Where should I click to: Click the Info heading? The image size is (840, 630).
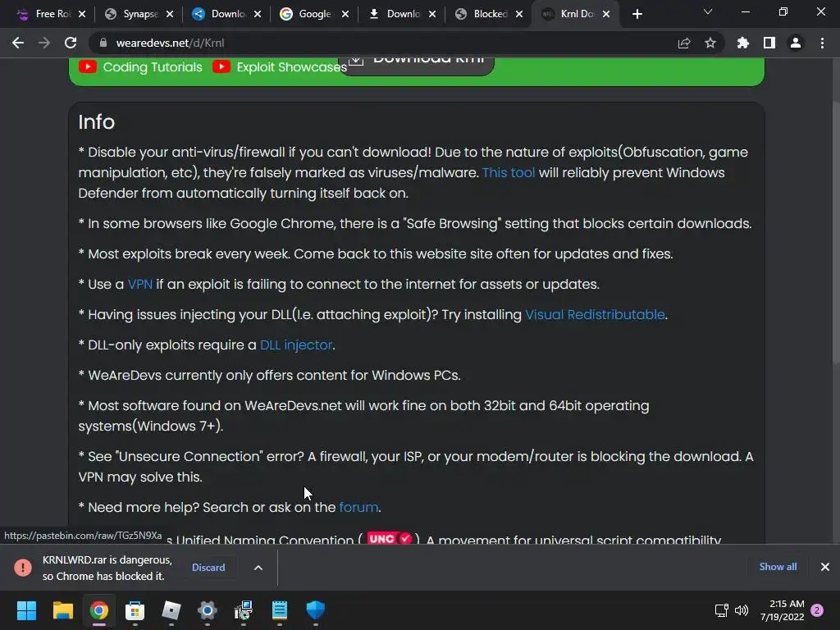point(97,122)
